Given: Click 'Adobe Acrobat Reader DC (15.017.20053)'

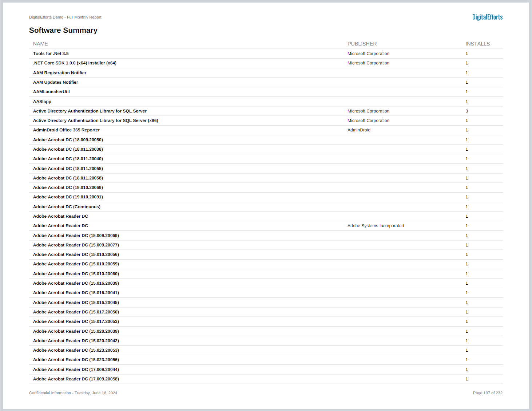Looking at the screenshot, I should click(x=76, y=321).
